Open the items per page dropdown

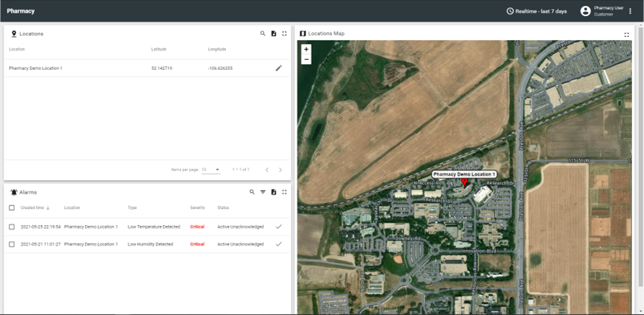click(x=211, y=169)
